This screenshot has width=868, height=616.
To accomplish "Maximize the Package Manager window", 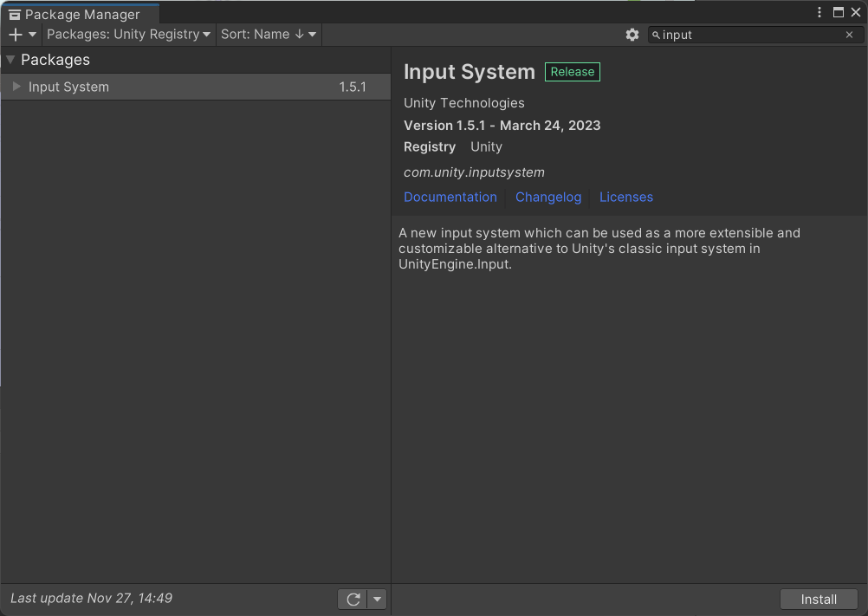I will pos(839,12).
